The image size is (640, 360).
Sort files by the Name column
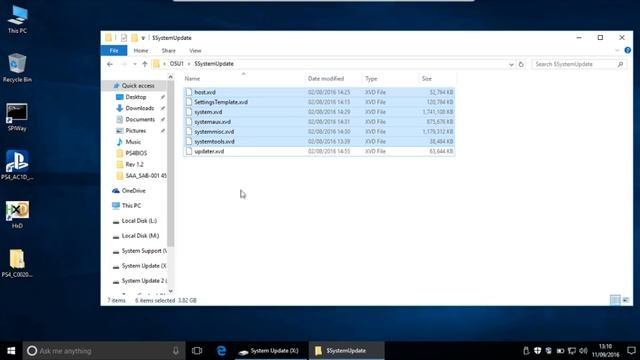pos(243,78)
